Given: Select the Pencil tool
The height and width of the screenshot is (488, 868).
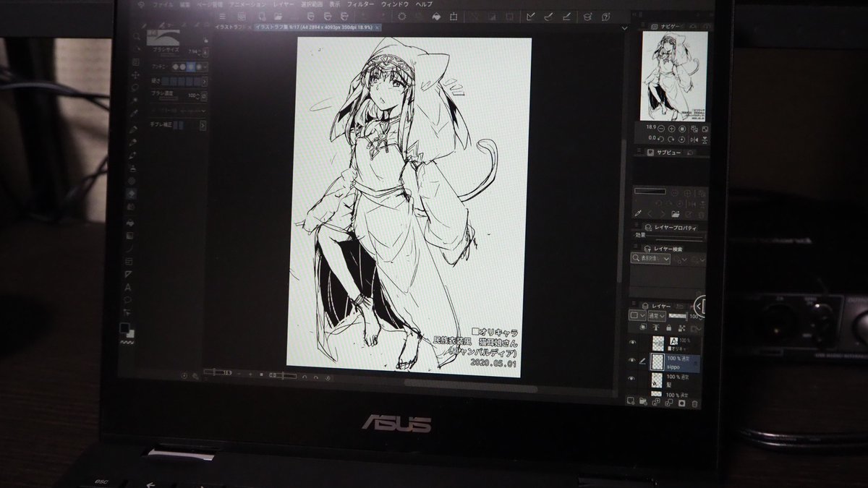Looking at the screenshot, I should click(133, 141).
